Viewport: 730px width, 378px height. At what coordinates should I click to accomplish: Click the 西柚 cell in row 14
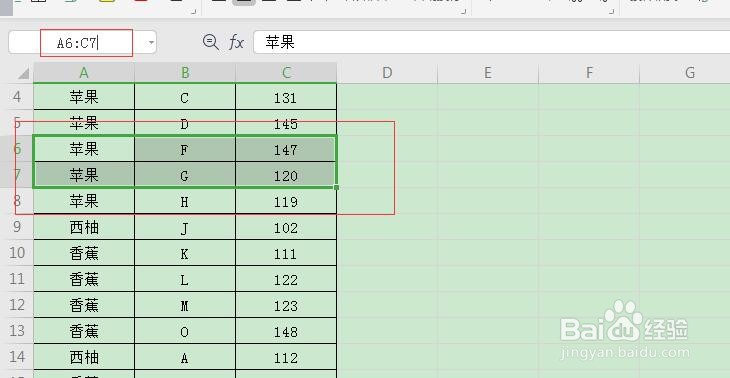click(84, 358)
